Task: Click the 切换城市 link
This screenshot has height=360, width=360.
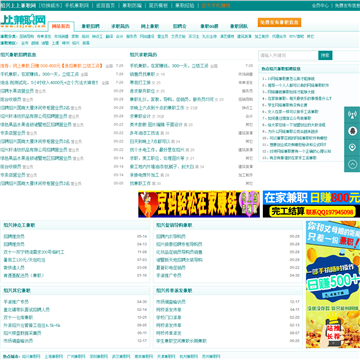Action: [x=49, y=5]
